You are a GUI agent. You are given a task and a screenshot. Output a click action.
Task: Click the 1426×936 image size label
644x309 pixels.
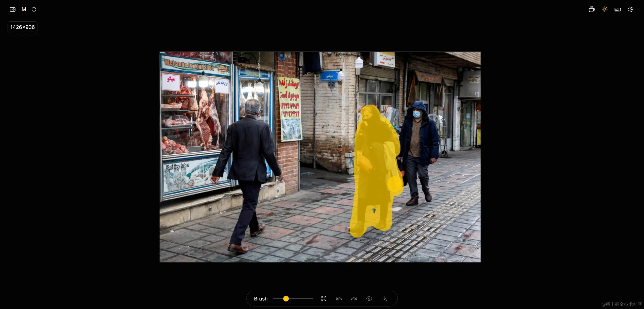point(23,27)
